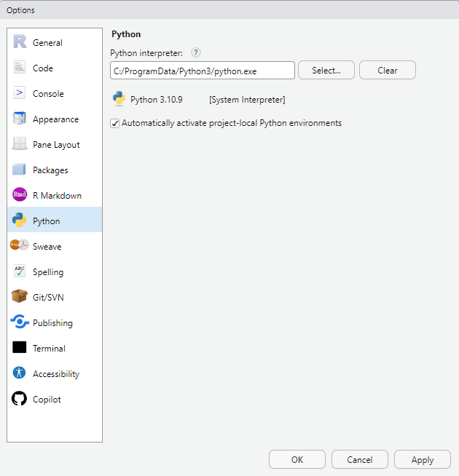459x476 pixels.
Task: Cancel the Options dialog
Action: click(360, 459)
